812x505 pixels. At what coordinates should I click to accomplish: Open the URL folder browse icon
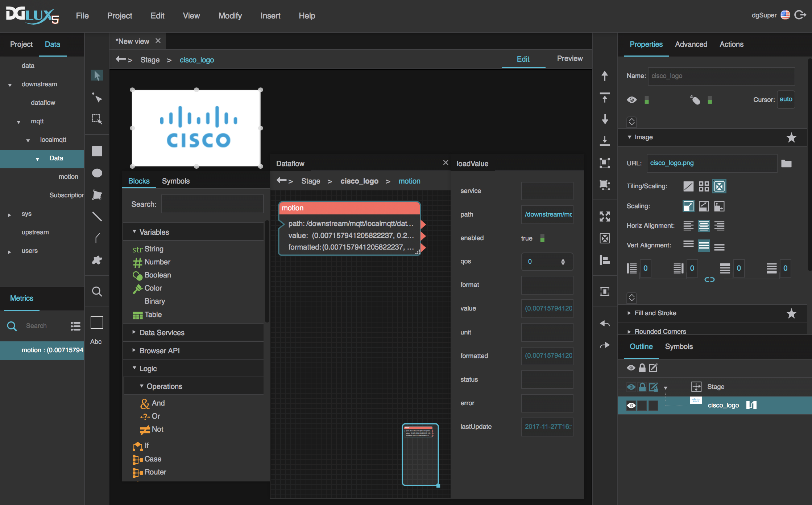coord(786,164)
